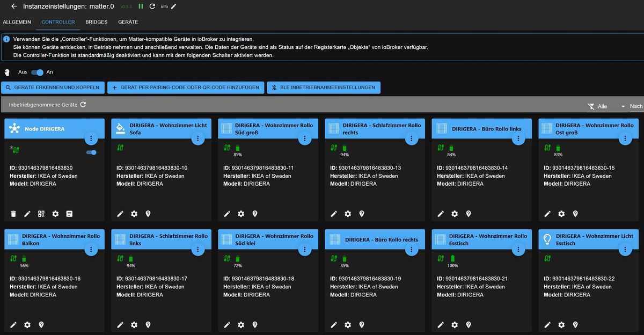This screenshot has height=335, width=644.
Task: Edit the Wohnzimmer Licht Sofa device name
Action: [x=120, y=214]
